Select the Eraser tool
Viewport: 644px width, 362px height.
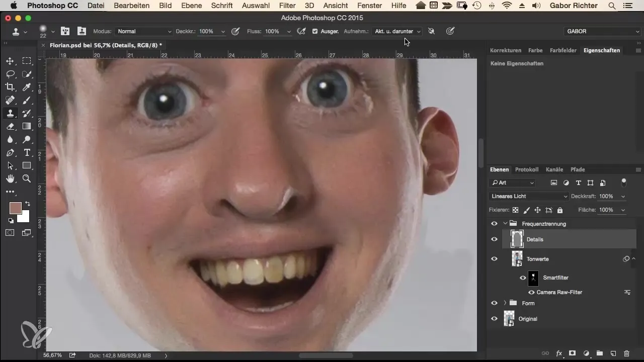pyautogui.click(x=10, y=126)
